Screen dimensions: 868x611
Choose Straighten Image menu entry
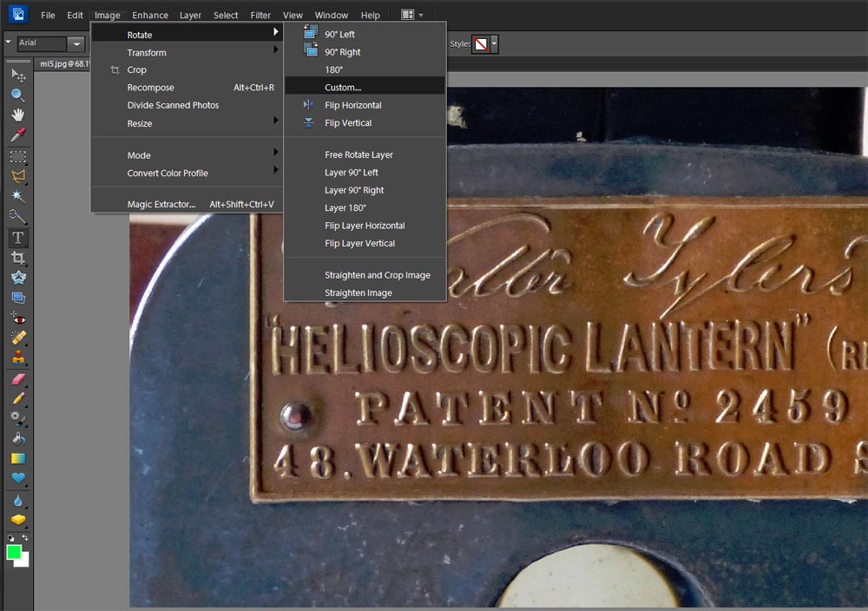coord(365,292)
